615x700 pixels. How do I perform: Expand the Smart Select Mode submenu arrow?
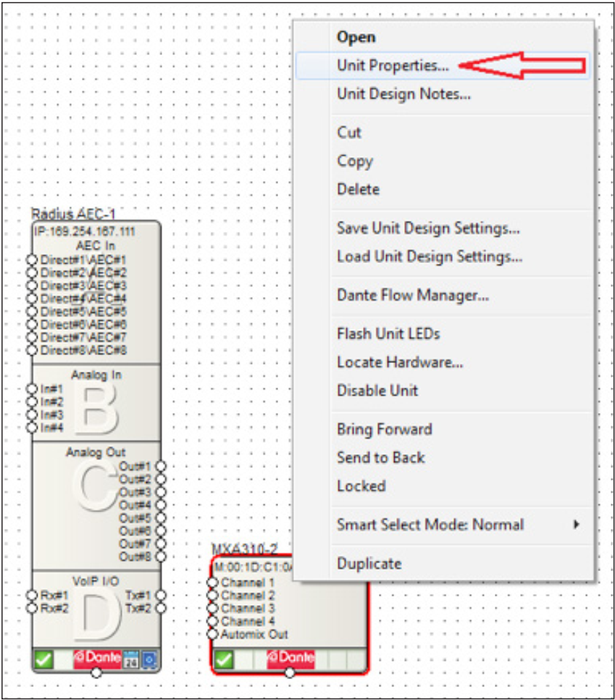click(x=577, y=524)
